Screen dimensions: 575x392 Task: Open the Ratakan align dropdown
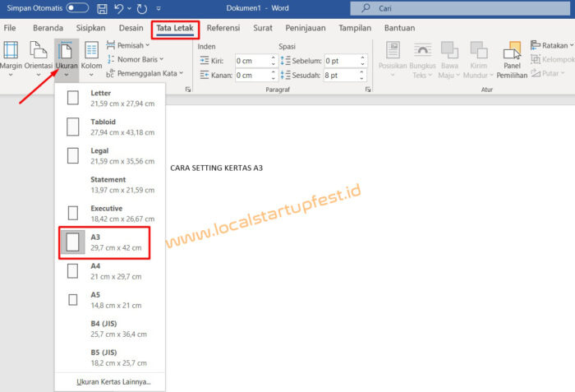point(552,45)
